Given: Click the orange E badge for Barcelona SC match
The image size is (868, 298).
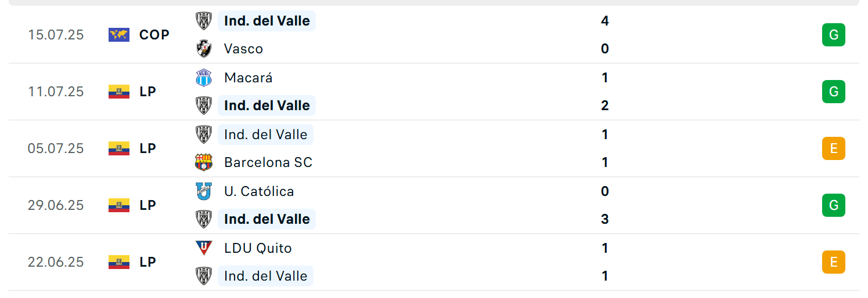Looking at the screenshot, I should pyautogui.click(x=834, y=148).
